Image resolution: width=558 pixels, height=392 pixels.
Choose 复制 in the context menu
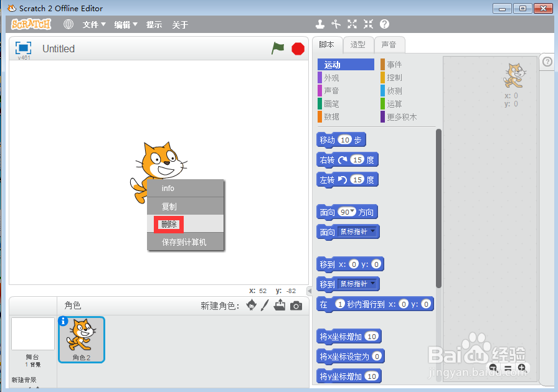coord(186,207)
